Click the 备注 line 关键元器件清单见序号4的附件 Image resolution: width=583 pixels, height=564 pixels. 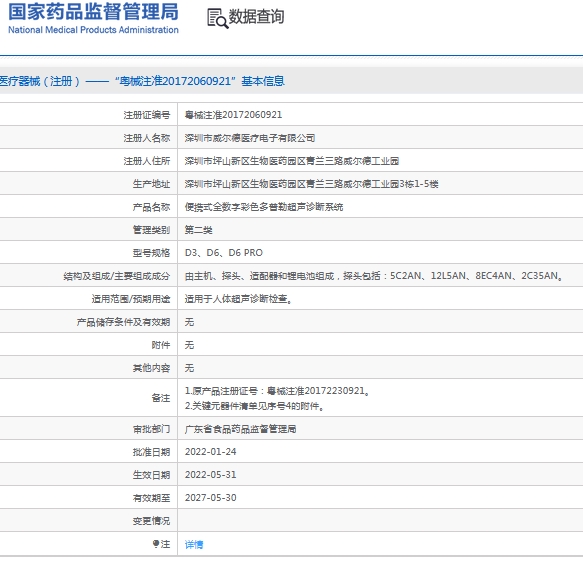(254, 406)
